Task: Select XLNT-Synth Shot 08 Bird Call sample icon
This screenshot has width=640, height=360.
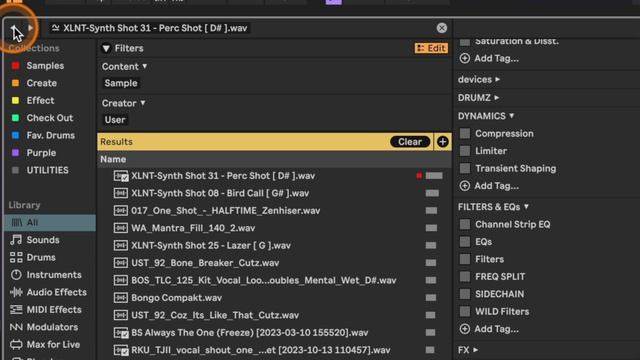Action: coord(121,193)
